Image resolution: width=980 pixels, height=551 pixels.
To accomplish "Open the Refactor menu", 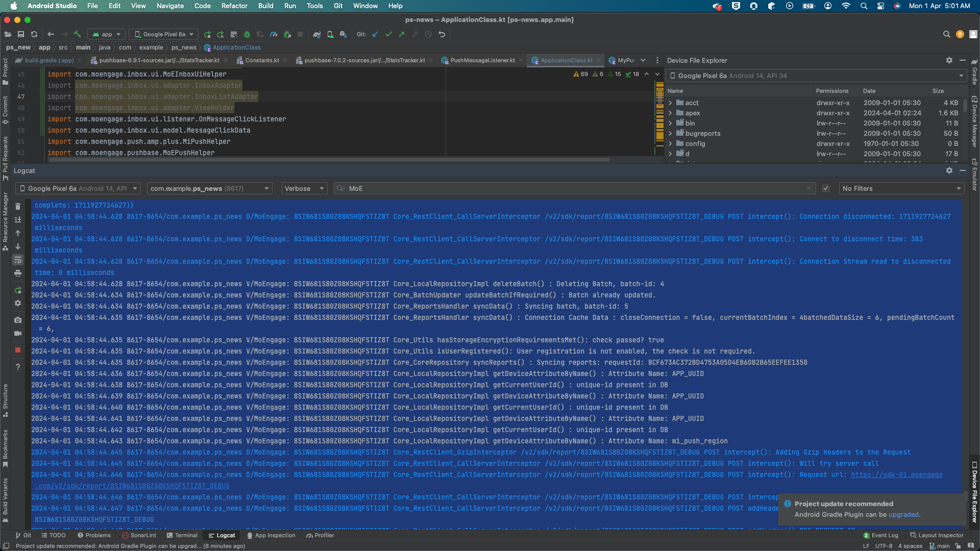I will point(234,6).
